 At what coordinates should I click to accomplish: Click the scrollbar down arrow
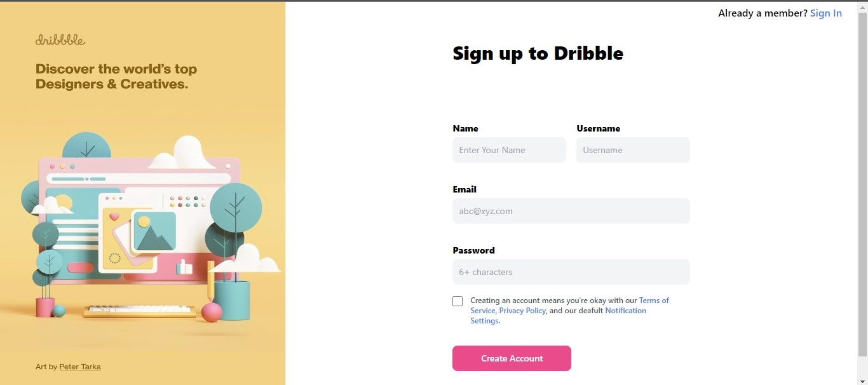click(x=862, y=380)
